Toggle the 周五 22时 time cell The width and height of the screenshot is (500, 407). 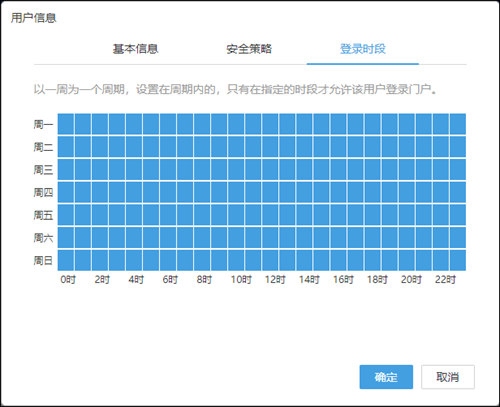click(440, 215)
